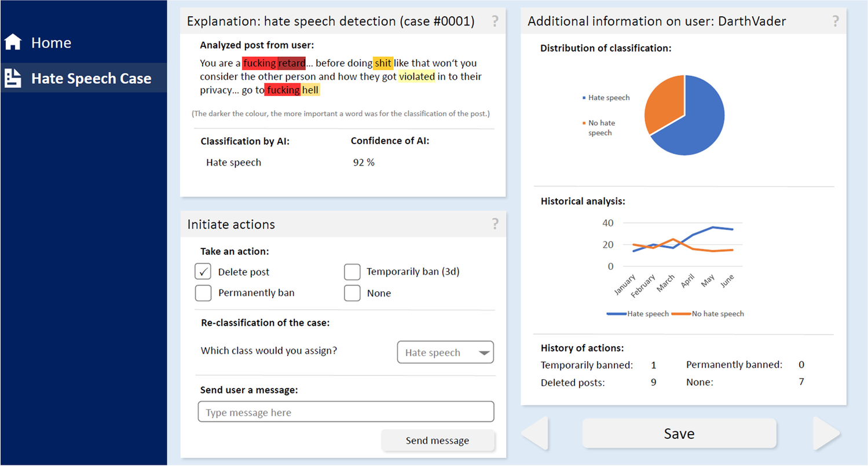Focus the Type message here field
Image resolution: width=868 pixels, height=466 pixels.
[346, 412]
